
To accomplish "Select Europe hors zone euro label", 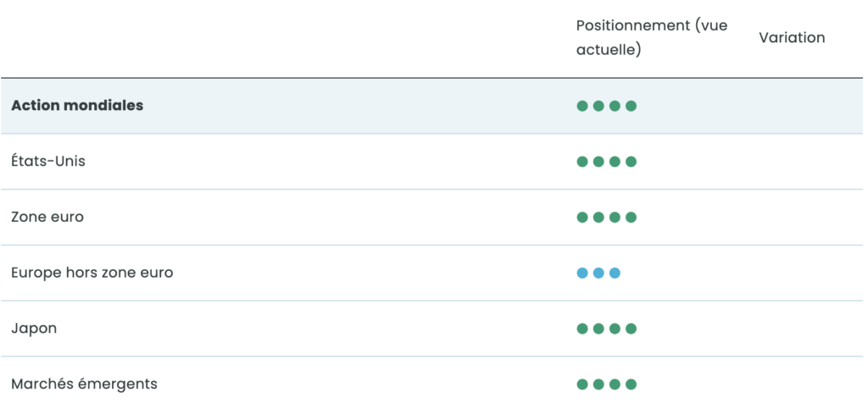I will [92, 273].
